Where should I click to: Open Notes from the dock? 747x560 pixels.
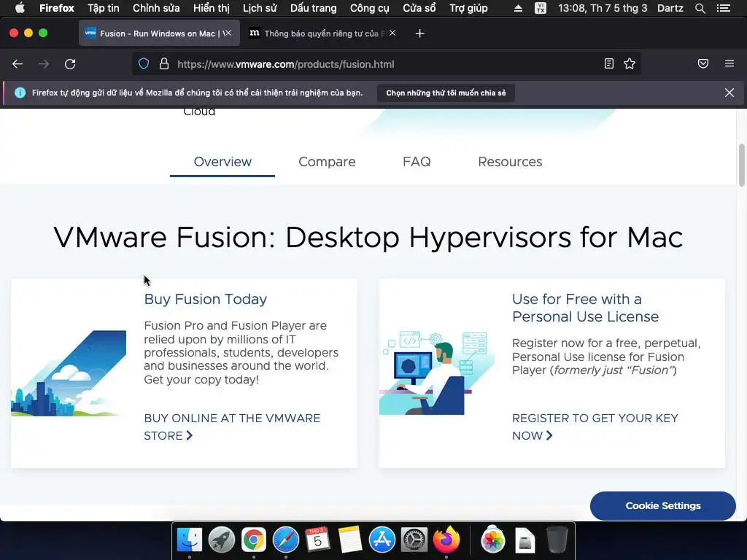(x=350, y=540)
